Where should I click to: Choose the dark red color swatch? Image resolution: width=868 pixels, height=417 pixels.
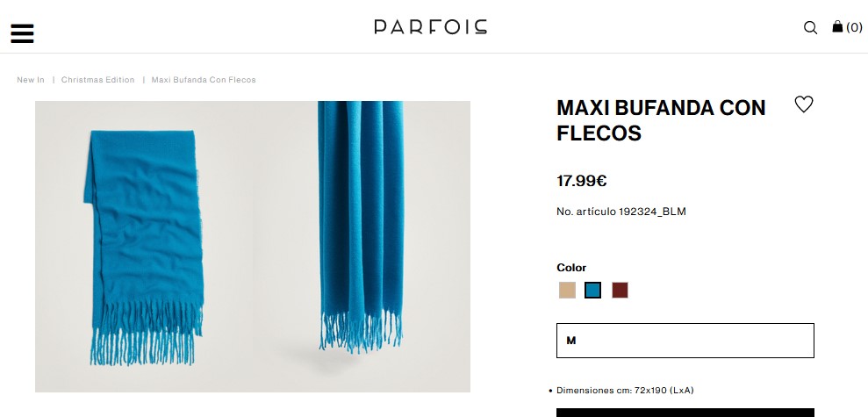point(620,291)
